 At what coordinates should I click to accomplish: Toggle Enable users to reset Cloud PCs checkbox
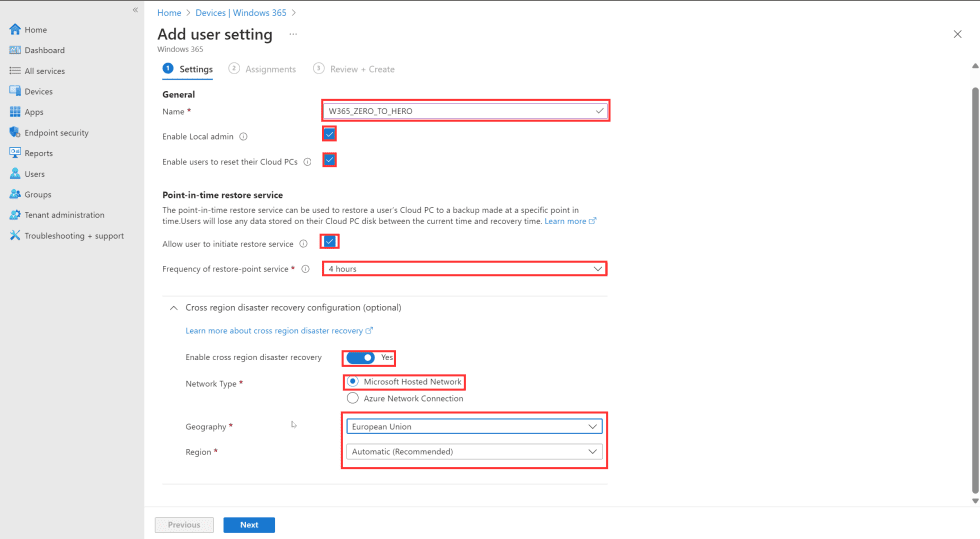coord(329,160)
